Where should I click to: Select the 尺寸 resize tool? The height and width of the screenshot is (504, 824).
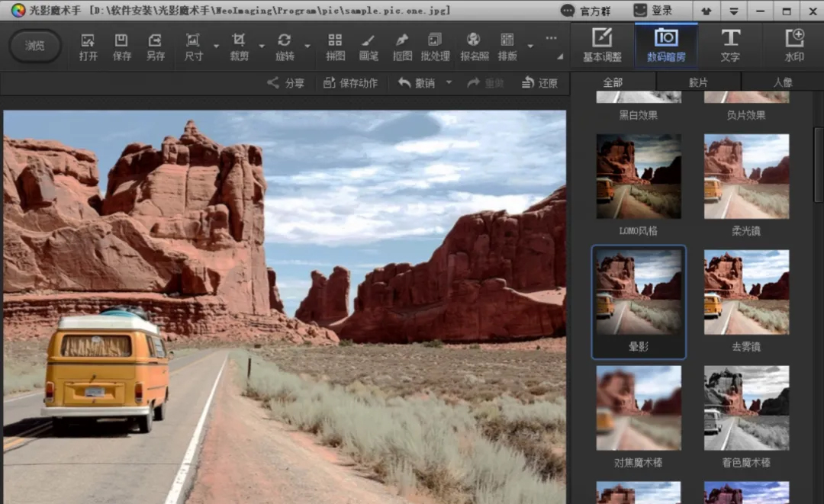coord(193,47)
